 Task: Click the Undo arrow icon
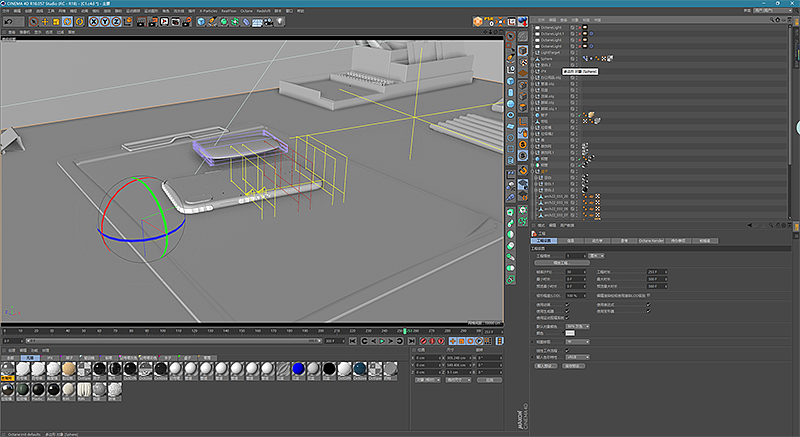[8, 21]
